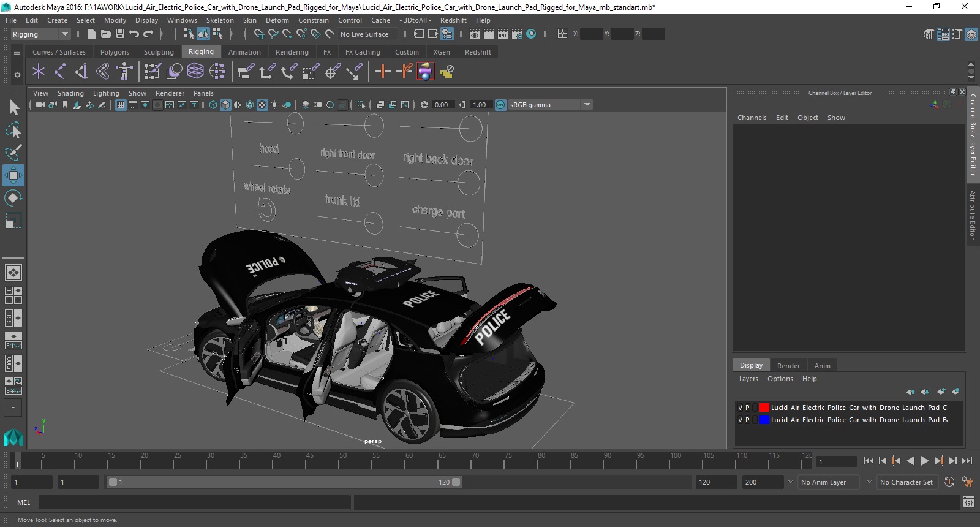Click the time range slider bar
980x527 pixels.
tap(284, 482)
